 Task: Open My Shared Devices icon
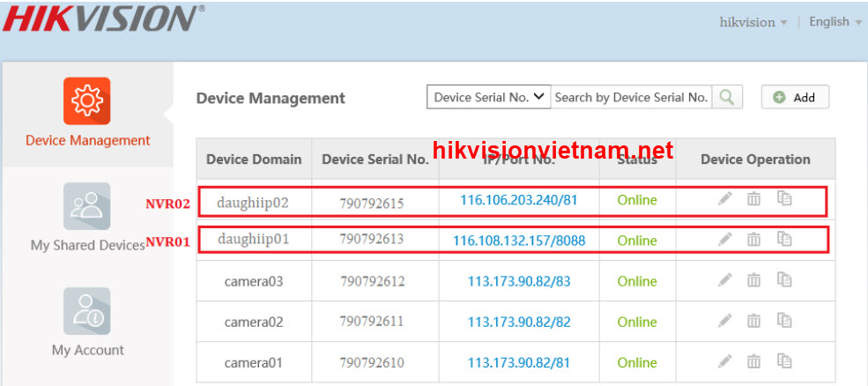pyautogui.click(x=87, y=206)
